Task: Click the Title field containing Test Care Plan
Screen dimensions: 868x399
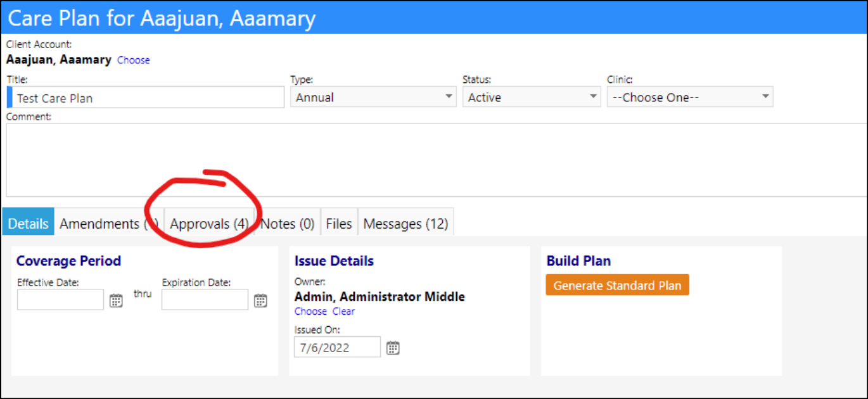Action: tap(146, 98)
